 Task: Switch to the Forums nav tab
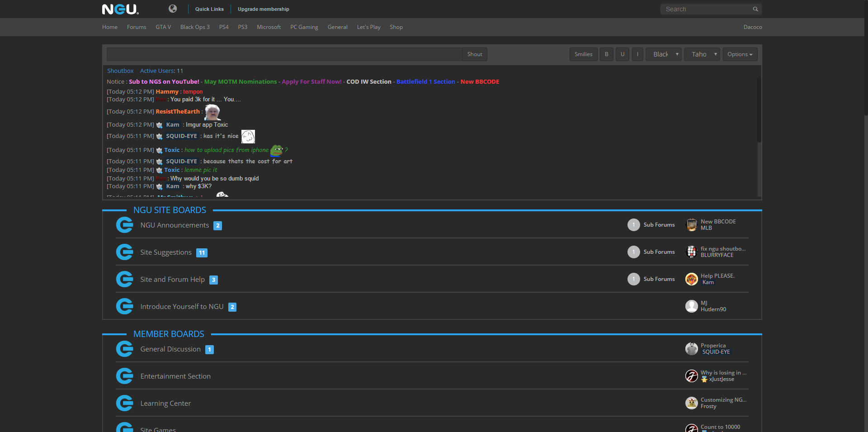point(137,27)
